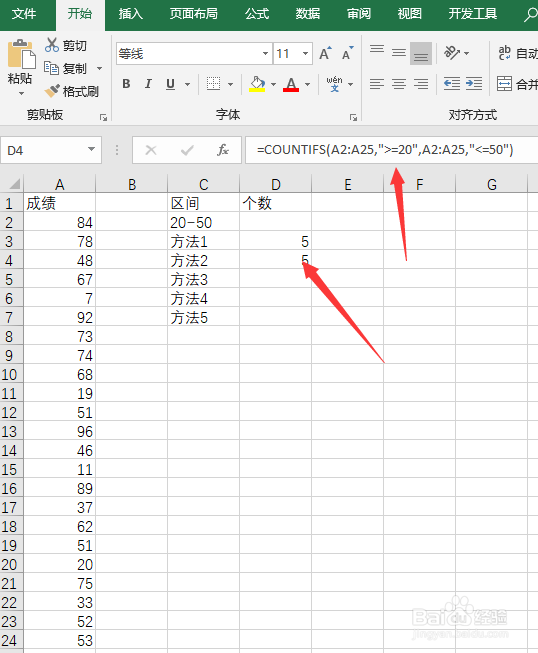Image resolution: width=538 pixels, height=653 pixels.
Task: Open the font size dropdown
Action: [x=306, y=53]
